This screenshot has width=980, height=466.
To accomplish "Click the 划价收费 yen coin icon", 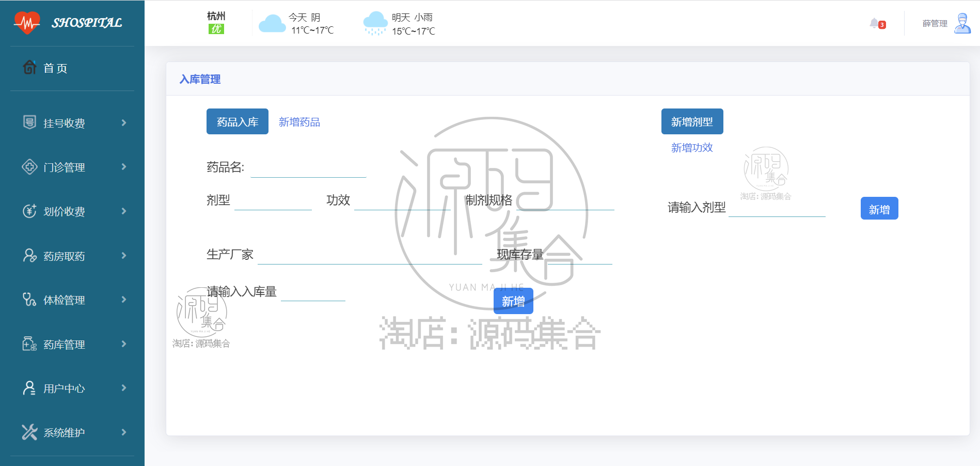I will [x=29, y=211].
